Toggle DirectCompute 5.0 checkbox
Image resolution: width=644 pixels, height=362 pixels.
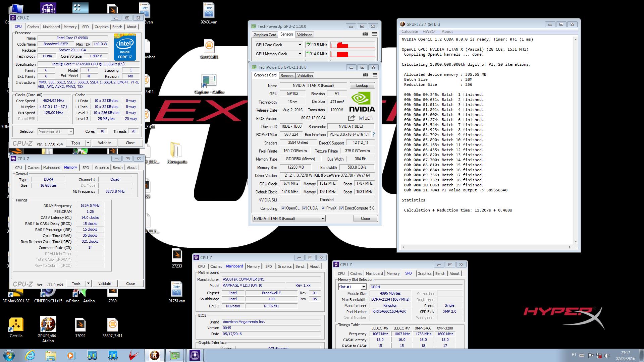click(x=342, y=208)
